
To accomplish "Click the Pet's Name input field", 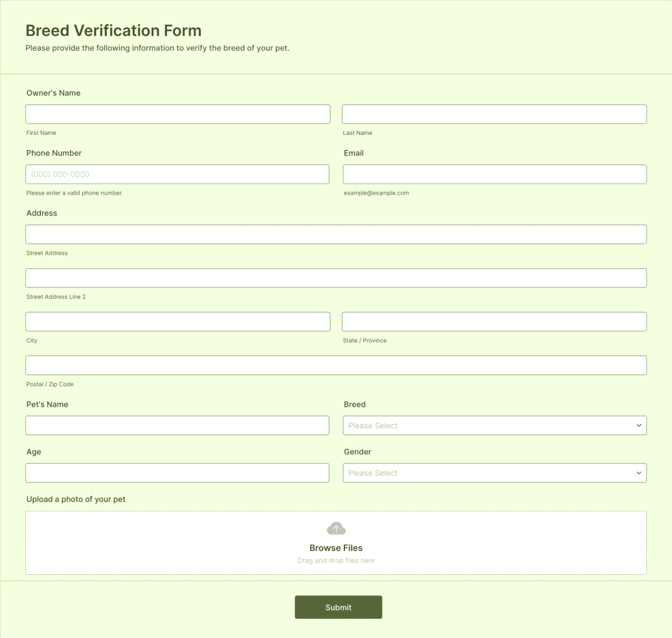I will coord(178,425).
